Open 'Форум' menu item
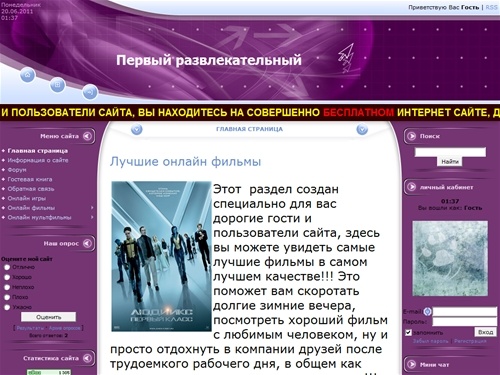Image resolution: width=500 pixels, height=375 pixels. 17,170
